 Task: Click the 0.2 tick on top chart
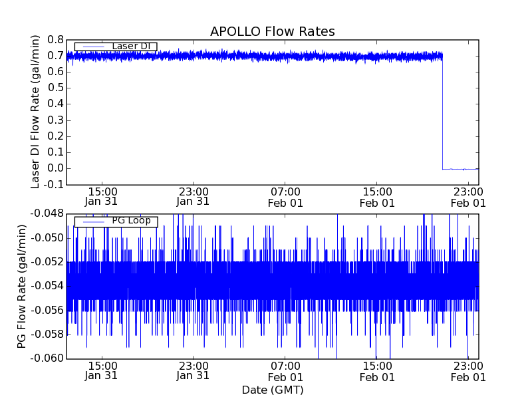click(x=55, y=136)
